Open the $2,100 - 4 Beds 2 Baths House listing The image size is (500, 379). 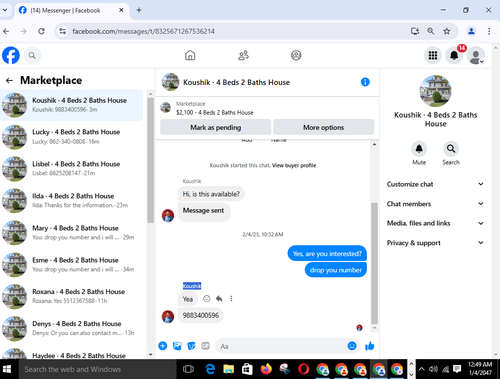tap(215, 113)
